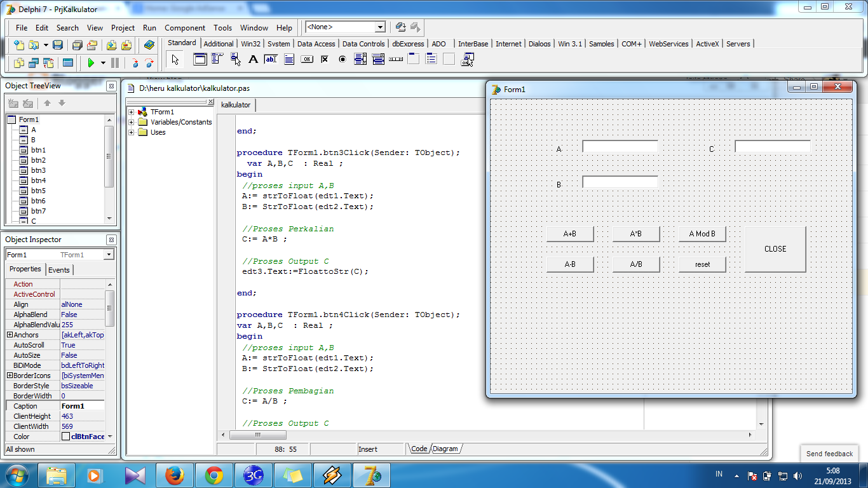Viewport: 868px width, 488px height.
Task: Click the Save All toolbar icon
Action: click(77, 45)
